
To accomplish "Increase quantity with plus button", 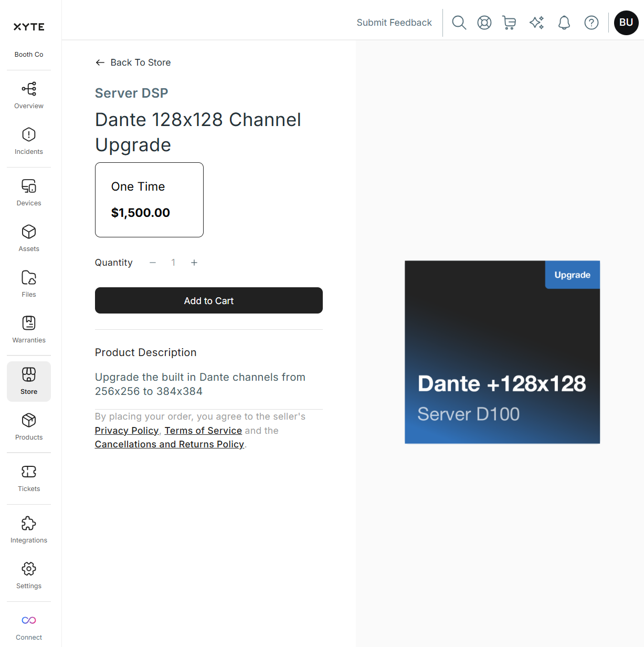I will pyautogui.click(x=194, y=263).
